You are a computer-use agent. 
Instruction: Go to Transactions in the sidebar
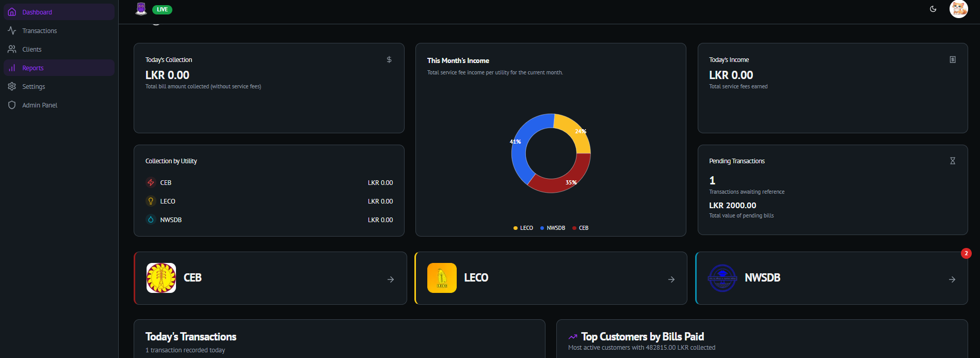tap(59, 30)
